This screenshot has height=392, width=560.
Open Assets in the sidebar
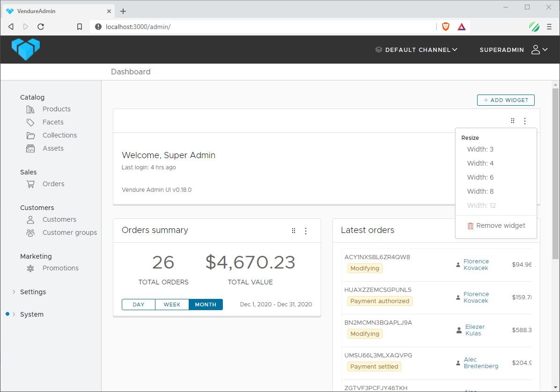click(x=52, y=148)
